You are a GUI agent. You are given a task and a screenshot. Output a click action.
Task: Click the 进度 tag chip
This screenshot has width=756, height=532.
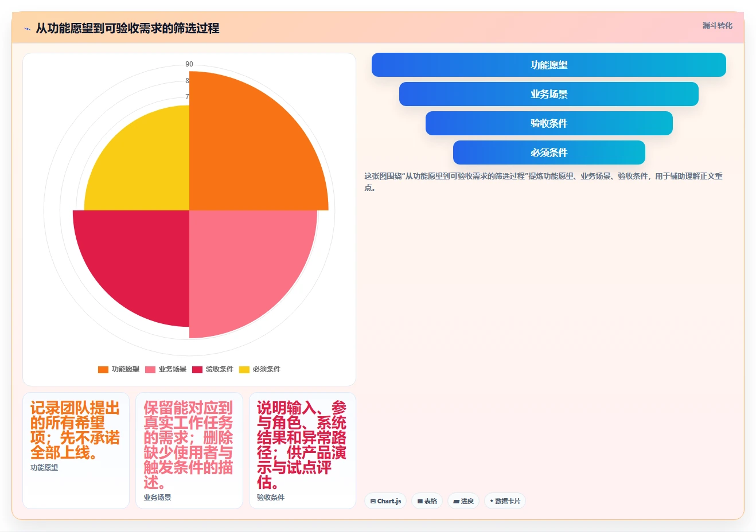[x=463, y=501]
